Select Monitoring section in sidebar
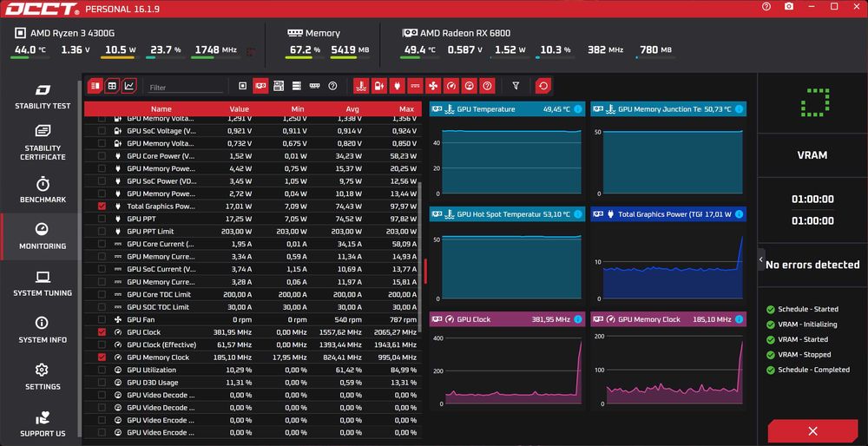This screenshot has height=446, width=868. (43, 237)
